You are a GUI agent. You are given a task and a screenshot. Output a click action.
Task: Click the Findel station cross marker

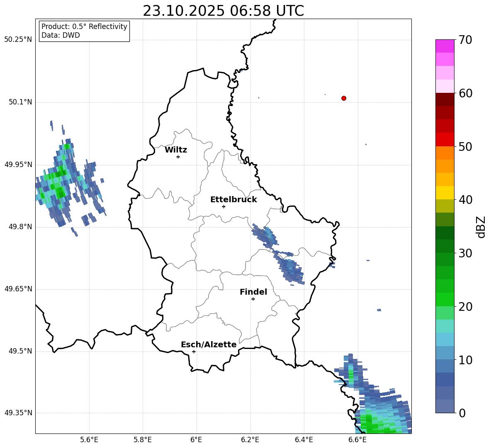[x=253, y=299]
